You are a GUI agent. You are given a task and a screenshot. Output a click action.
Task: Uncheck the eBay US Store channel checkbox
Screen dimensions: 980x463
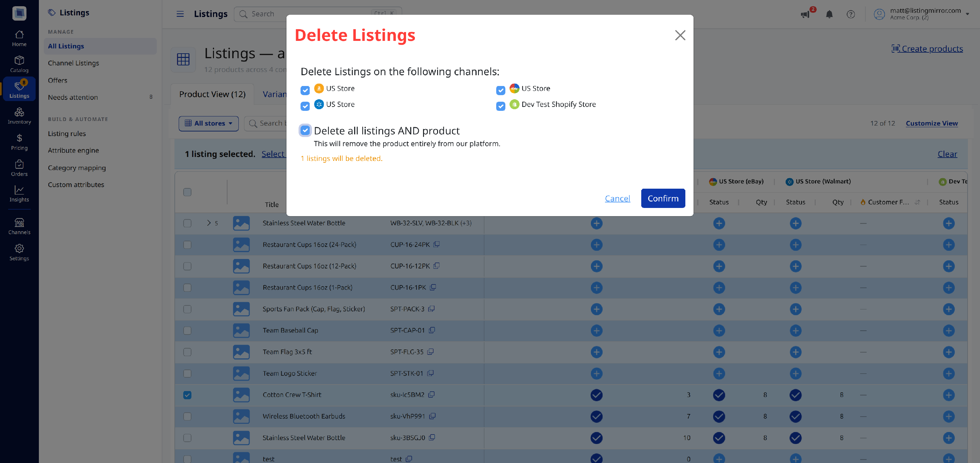(500, 90)
